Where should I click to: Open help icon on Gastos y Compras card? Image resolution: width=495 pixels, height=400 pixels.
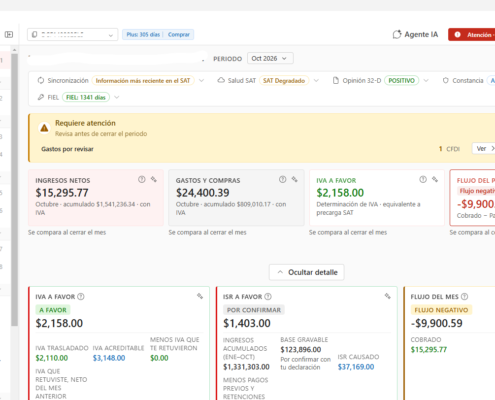(283, 179)
